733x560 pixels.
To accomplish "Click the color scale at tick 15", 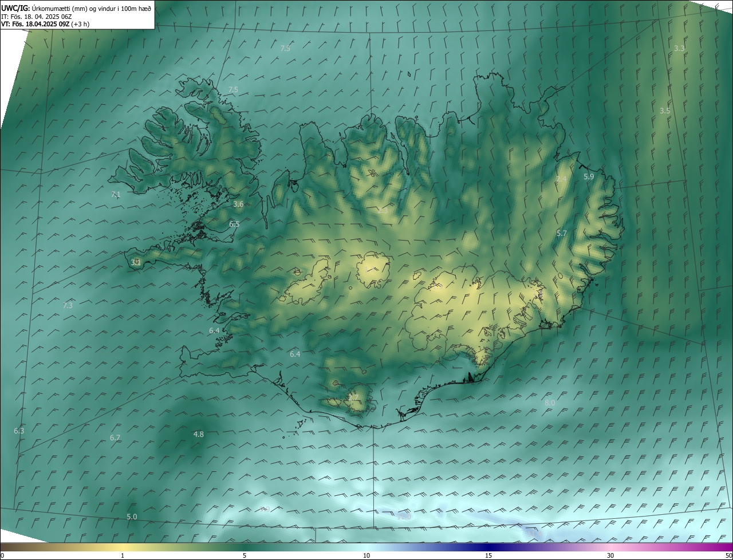I will (488, 555).
